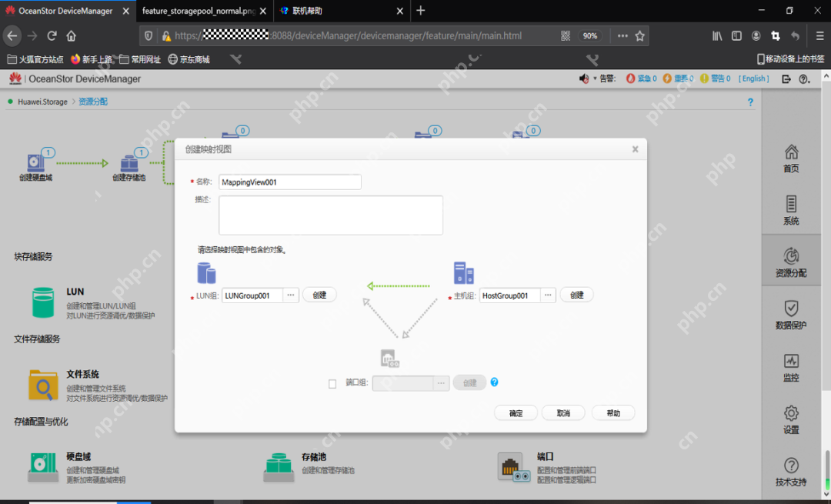Viewport: 831px width, 504px height.
Task: Open the LUNGroup001 selector with ellipsis button
Action: coord(290,295)
